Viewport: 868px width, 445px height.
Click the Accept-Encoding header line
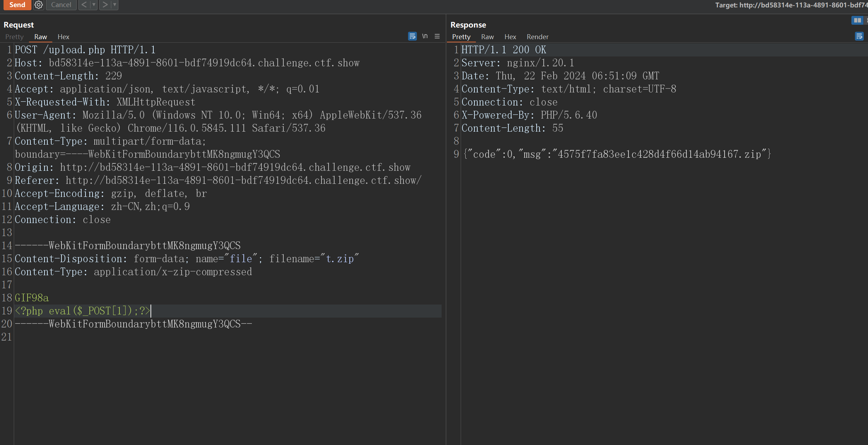(x=111, y=193)
